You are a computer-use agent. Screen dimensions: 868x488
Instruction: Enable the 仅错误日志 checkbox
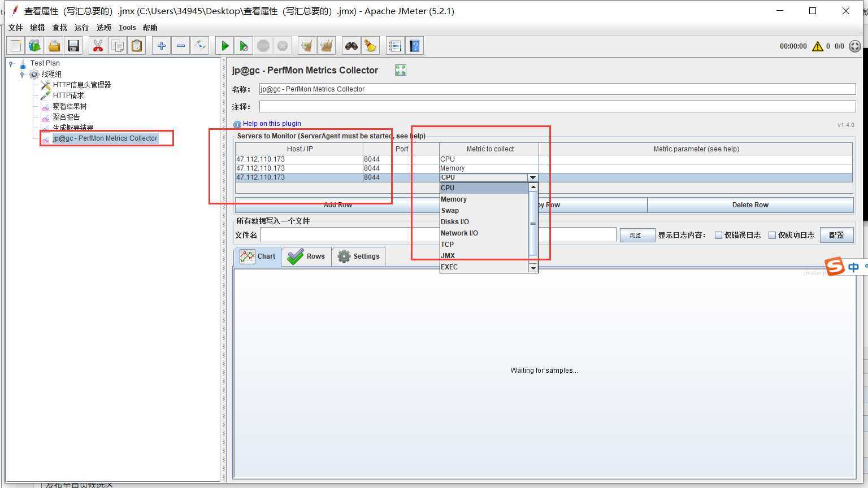point(719,235)
